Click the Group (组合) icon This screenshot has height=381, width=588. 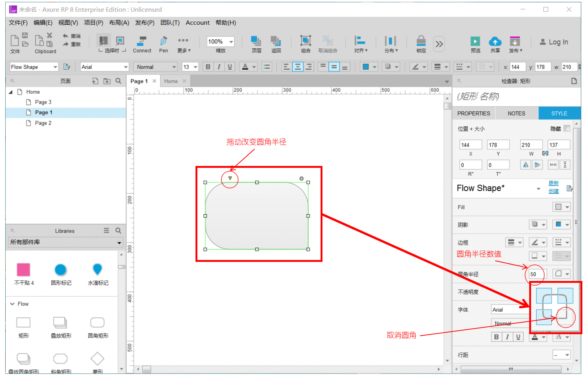(x=306, y=40)
